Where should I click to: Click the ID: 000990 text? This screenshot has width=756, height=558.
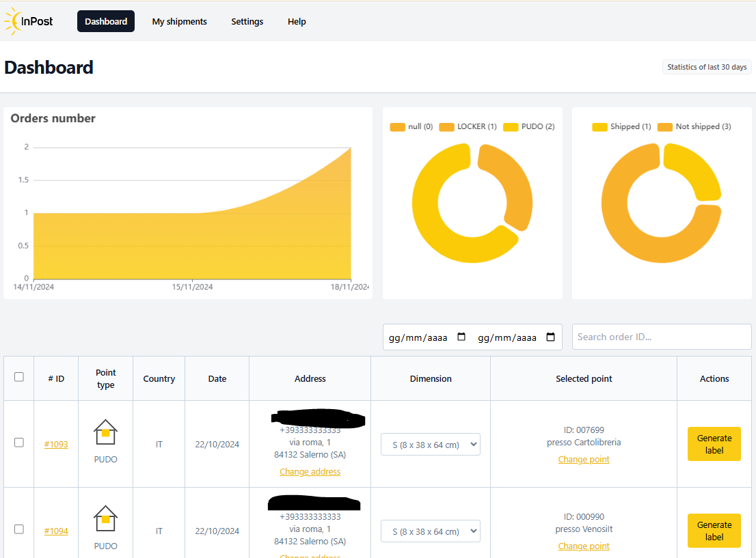pos(584,516)
